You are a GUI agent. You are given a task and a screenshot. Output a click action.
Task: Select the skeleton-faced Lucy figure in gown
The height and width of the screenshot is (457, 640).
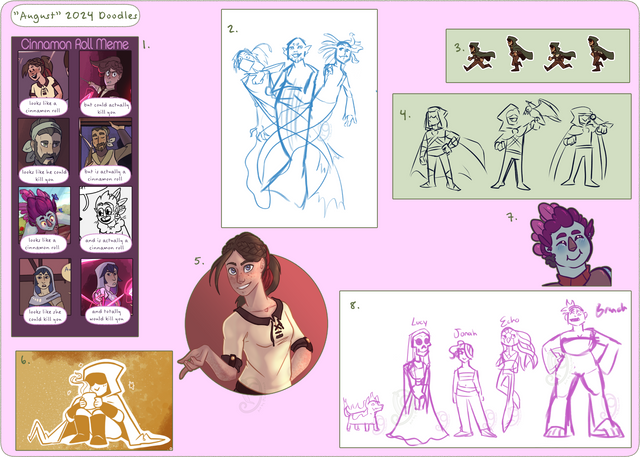click(x=418, y=388)
